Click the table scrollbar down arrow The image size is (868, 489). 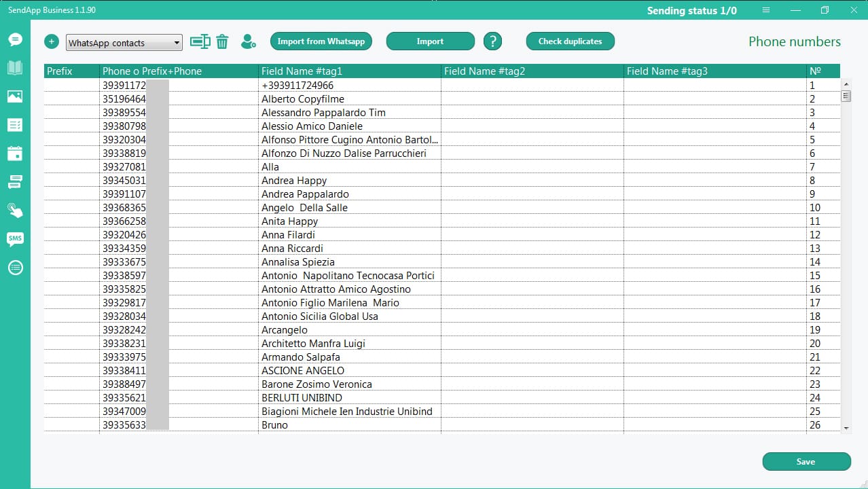click(x=846, y=428)
